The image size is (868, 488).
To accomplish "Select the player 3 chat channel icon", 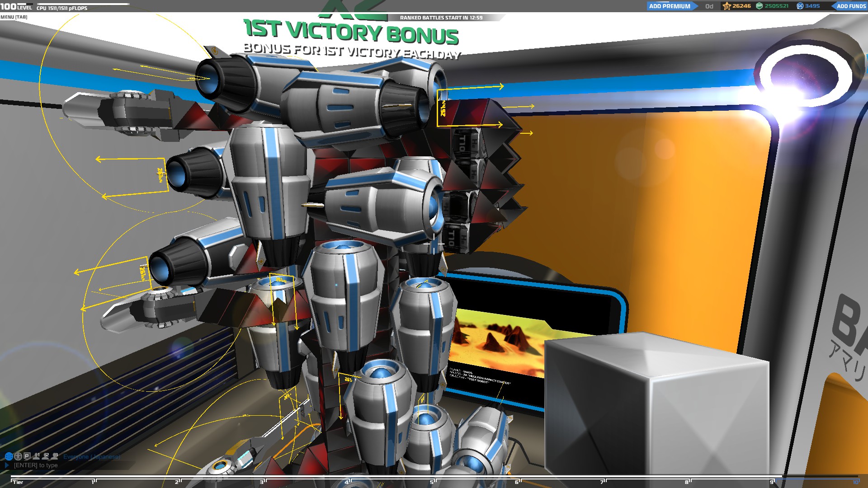I will 55,456.
